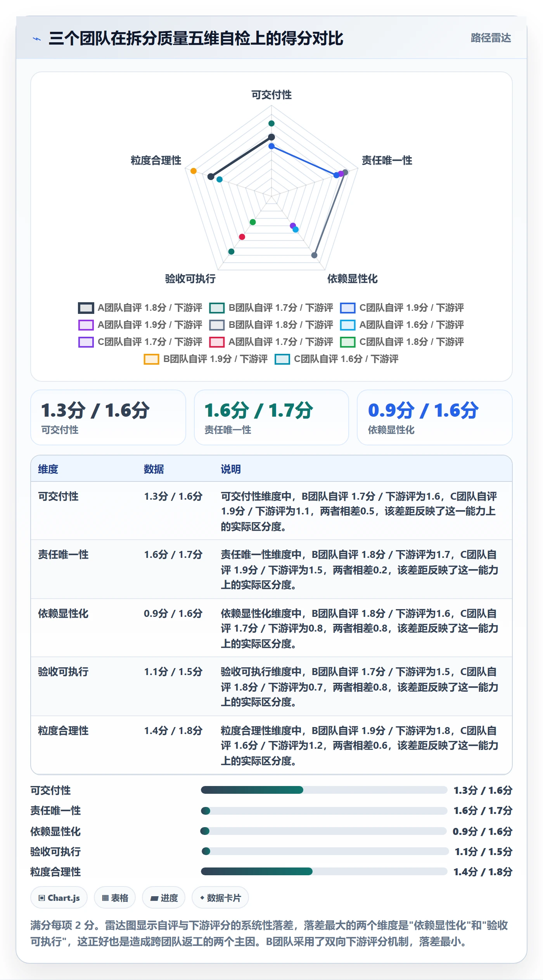The height and width of the screenshot is (980, 543).
Task: Click the 责任唯一性 progress bar
Action: pyautogui.click(x=324, y=811)
